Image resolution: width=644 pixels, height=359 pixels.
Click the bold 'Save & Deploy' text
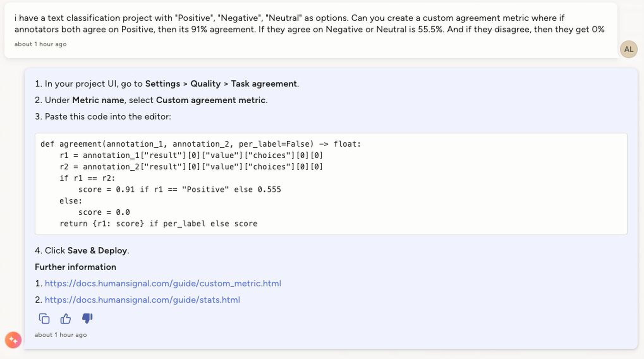pos(97,250)
